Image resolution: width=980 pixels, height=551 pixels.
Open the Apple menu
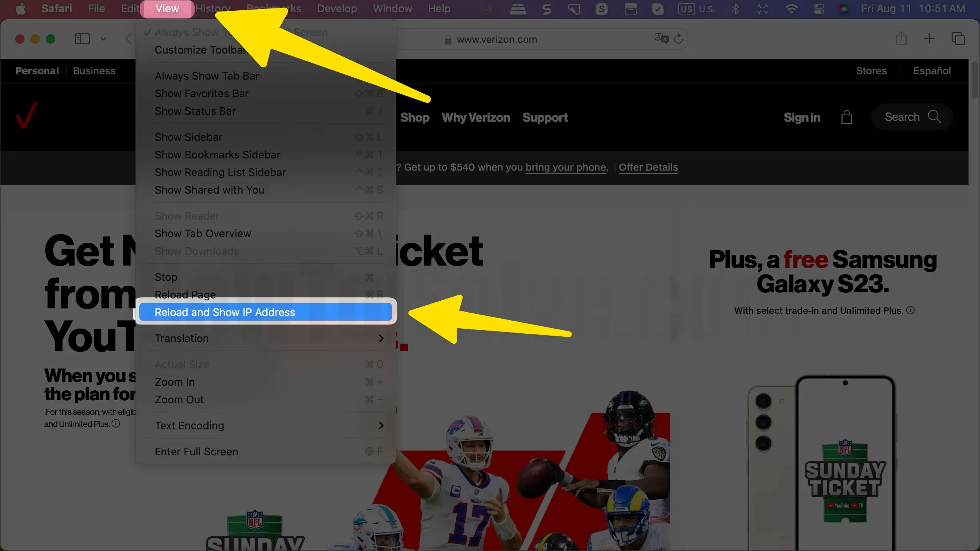[21, 8]
